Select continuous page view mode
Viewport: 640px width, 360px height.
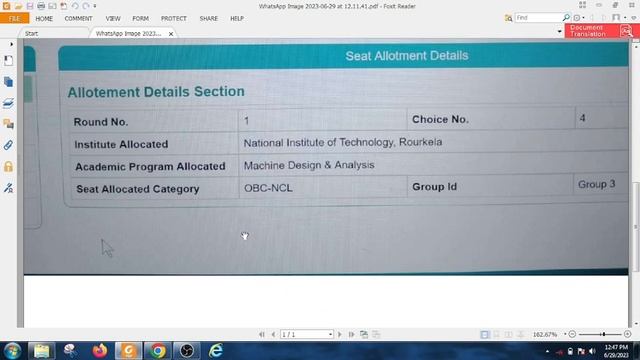click(496, 334)
